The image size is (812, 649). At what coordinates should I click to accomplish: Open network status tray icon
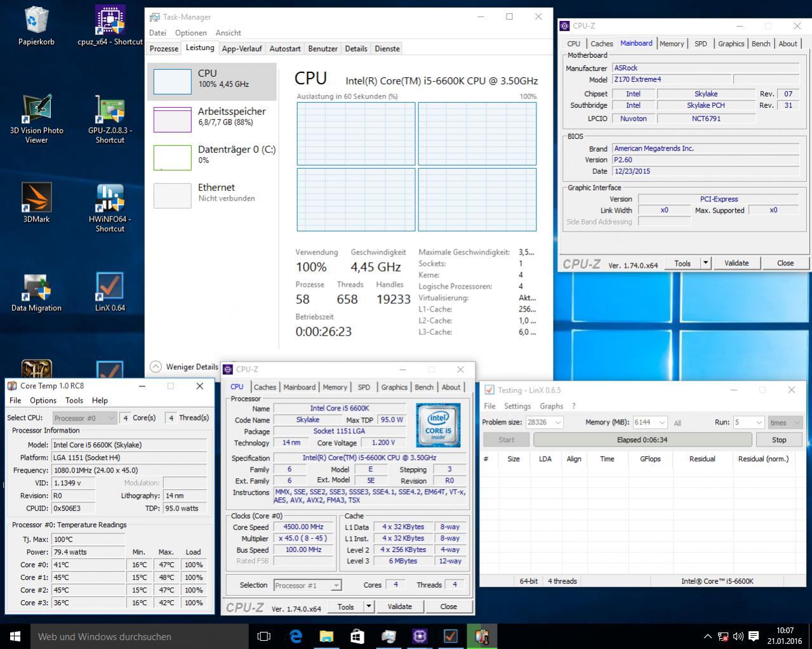coord(722,636)
